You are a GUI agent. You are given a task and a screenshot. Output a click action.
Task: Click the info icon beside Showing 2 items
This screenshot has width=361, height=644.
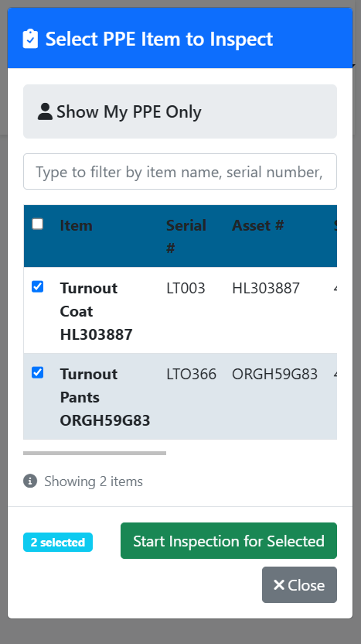point(30,481)
